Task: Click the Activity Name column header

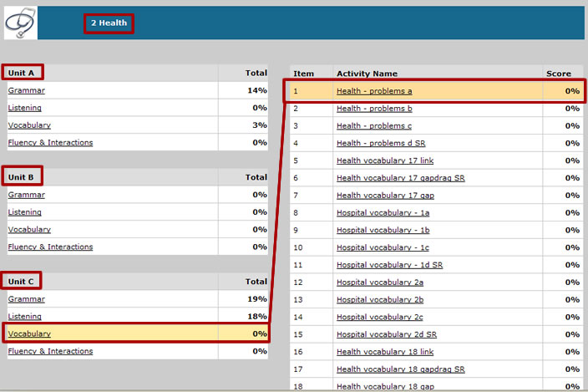Action: pos(367,74)
